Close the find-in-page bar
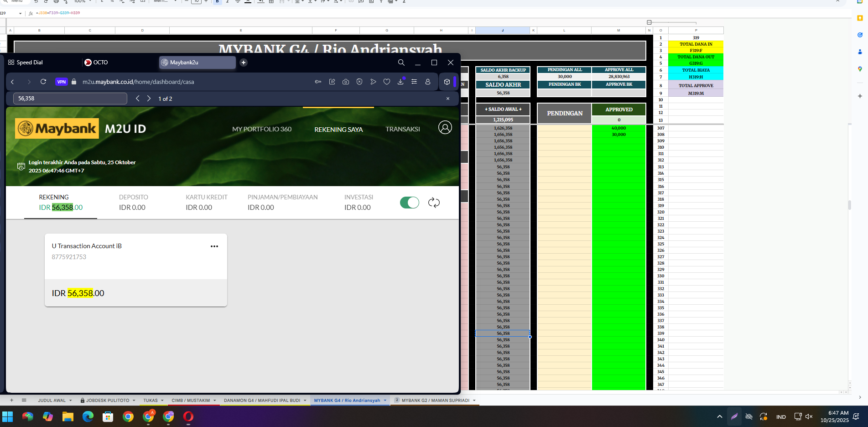This screenshot has width=868, height=427. coord(448,99)
